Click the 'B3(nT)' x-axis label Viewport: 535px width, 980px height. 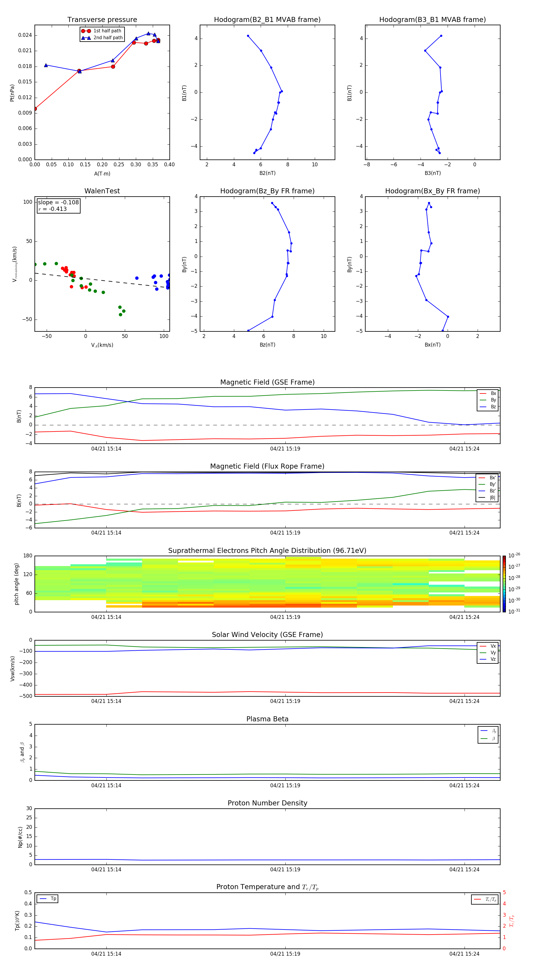point(432,173)
